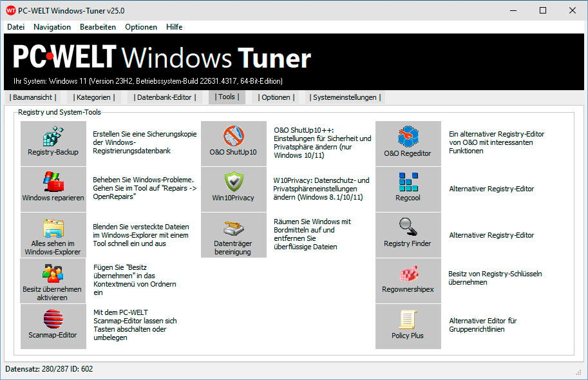This screenshot has height=380, width=588.
Task: Open the Bearbeiten menu
Action: [x=98, y=27]
